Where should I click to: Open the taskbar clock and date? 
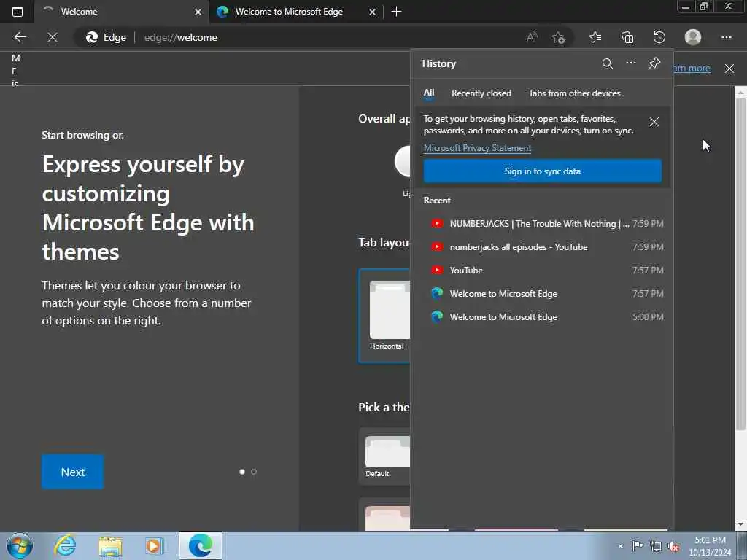point(710,546)
